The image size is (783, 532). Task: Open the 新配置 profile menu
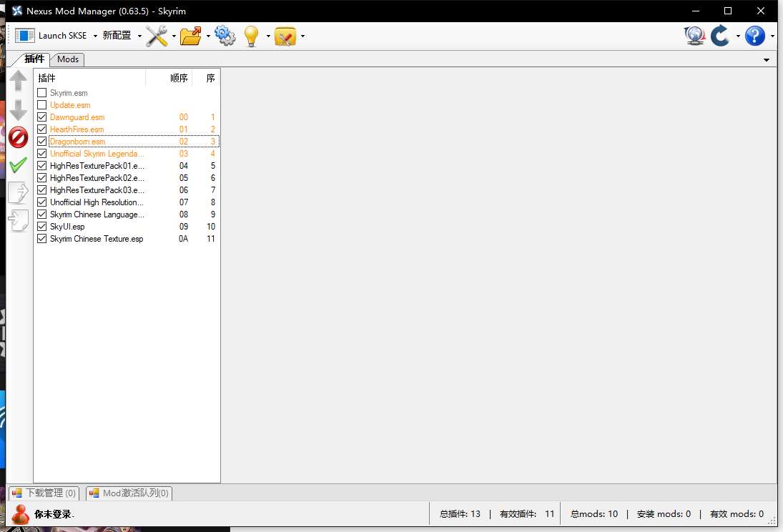pyautogui.click(x=117, y=36)
